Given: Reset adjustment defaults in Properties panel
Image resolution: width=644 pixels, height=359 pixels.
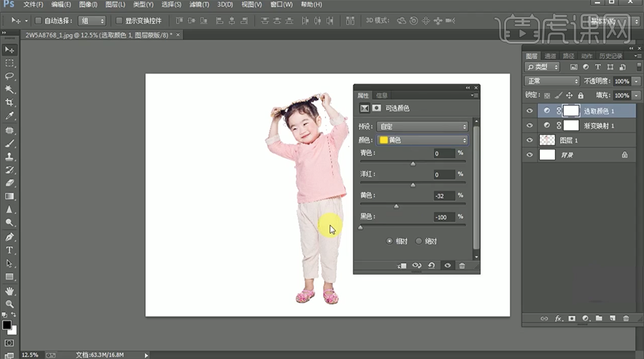Looking at the screenshot, I should (432, 266).
